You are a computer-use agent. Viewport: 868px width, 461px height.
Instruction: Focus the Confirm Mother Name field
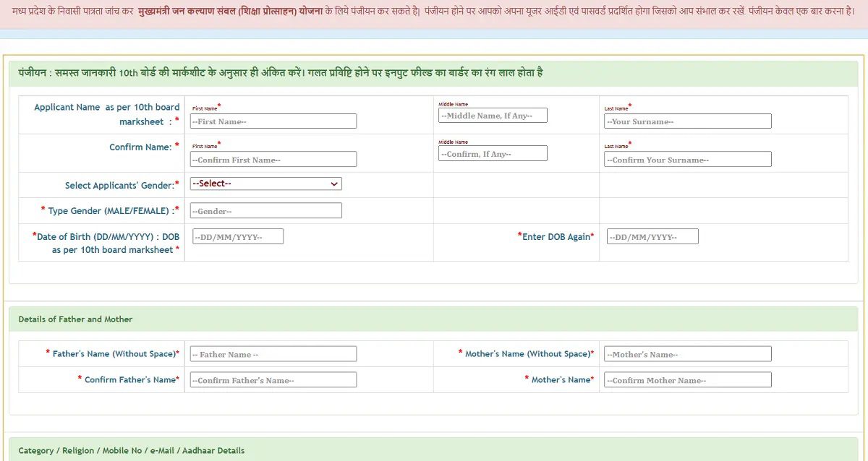(x=687, y=380)
